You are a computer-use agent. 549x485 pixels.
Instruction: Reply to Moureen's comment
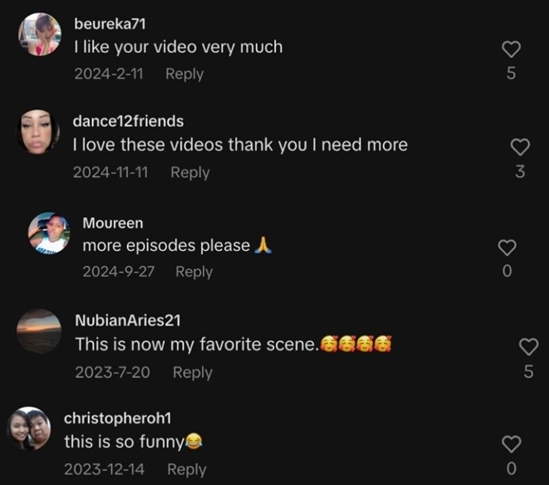click(194, 272)
